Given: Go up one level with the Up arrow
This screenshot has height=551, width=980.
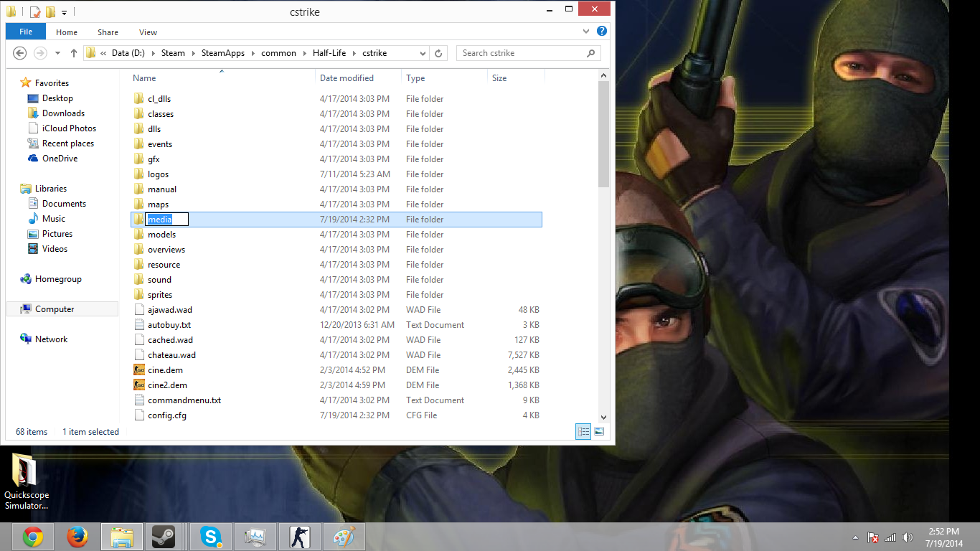Looking at the screenshot, I should pos(74,53).
